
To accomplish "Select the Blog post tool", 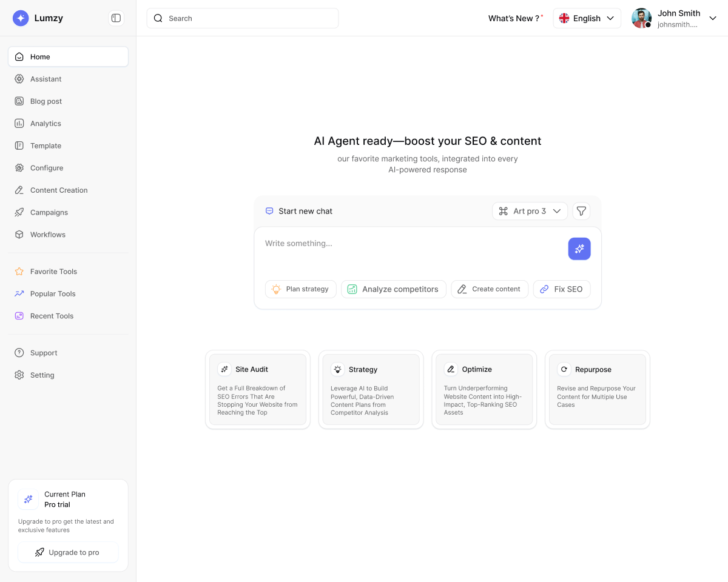I will click(46, 101).
